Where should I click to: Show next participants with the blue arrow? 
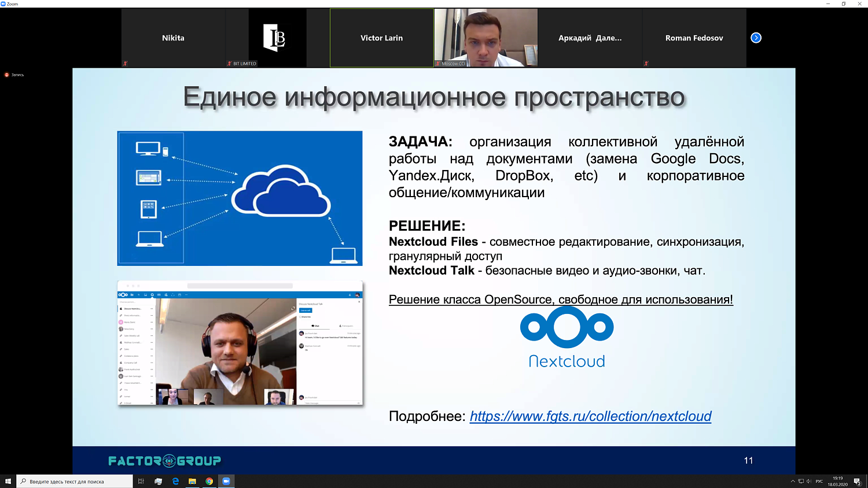point(756,38)
